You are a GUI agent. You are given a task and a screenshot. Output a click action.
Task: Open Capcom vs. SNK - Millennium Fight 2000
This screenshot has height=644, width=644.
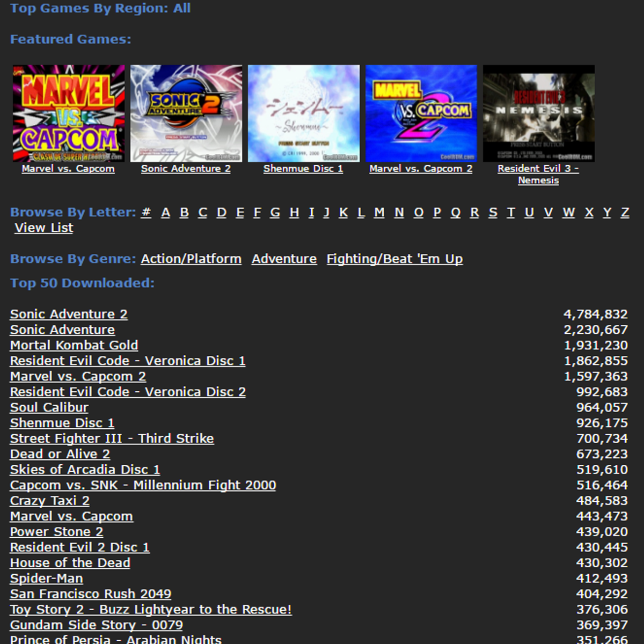coord(143,486)
